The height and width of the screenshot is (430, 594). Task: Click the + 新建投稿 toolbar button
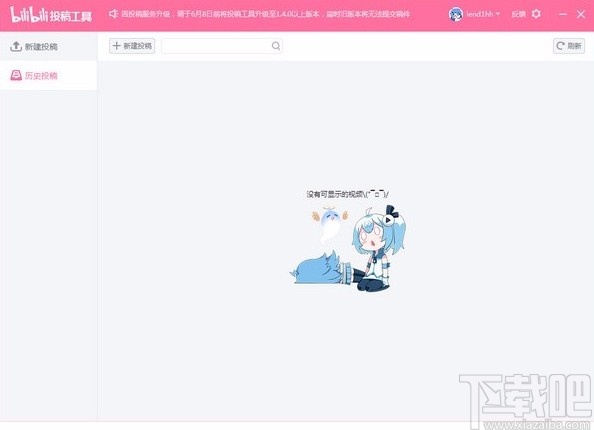132,46
